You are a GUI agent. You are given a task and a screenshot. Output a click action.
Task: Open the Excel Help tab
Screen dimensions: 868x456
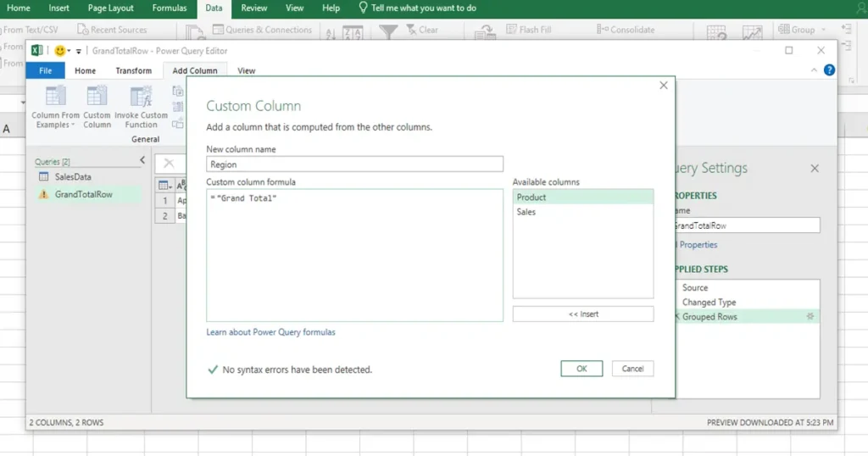click(331, 8)
